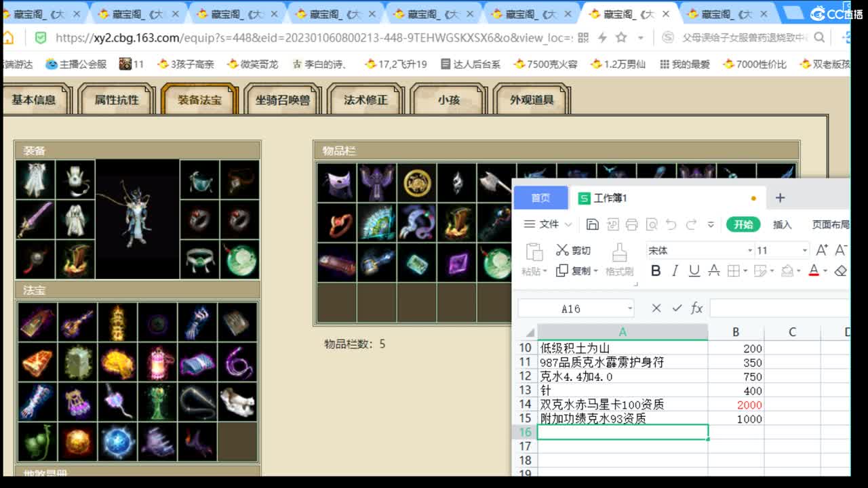Open the 文件 menu in WPS
This screenshot has height=488, width=868.
click(548, 224)
